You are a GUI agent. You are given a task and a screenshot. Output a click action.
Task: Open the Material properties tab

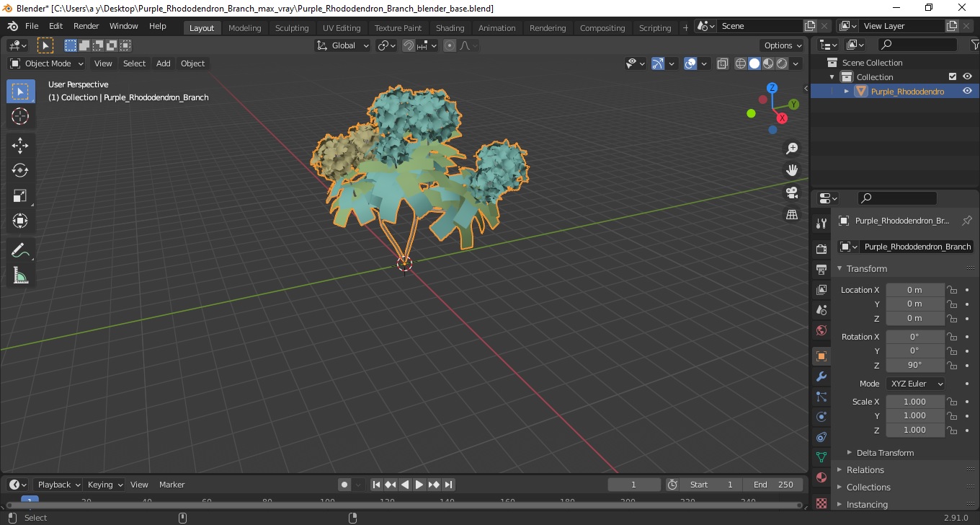tap(821, 477)
